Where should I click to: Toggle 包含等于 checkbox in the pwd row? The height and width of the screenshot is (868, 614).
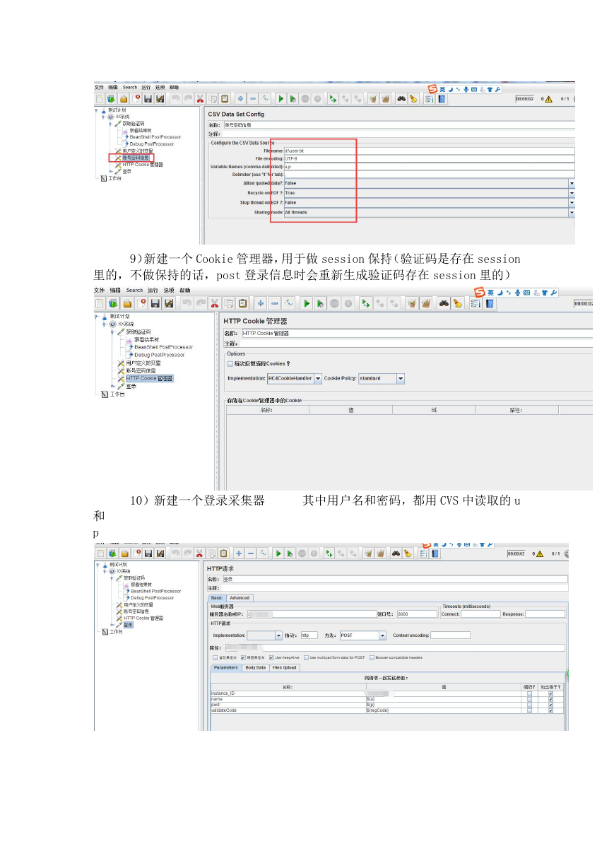tap(550, 705)
